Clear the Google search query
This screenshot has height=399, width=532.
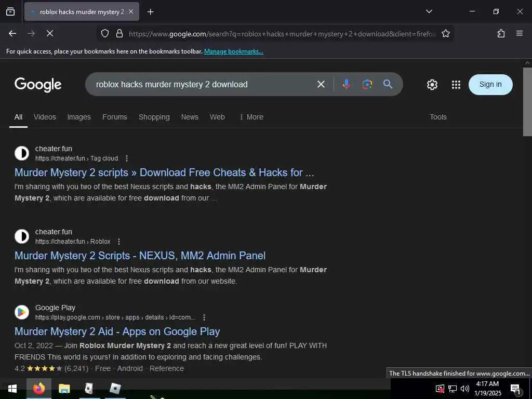pyautogui.click(x=321, y=84)
